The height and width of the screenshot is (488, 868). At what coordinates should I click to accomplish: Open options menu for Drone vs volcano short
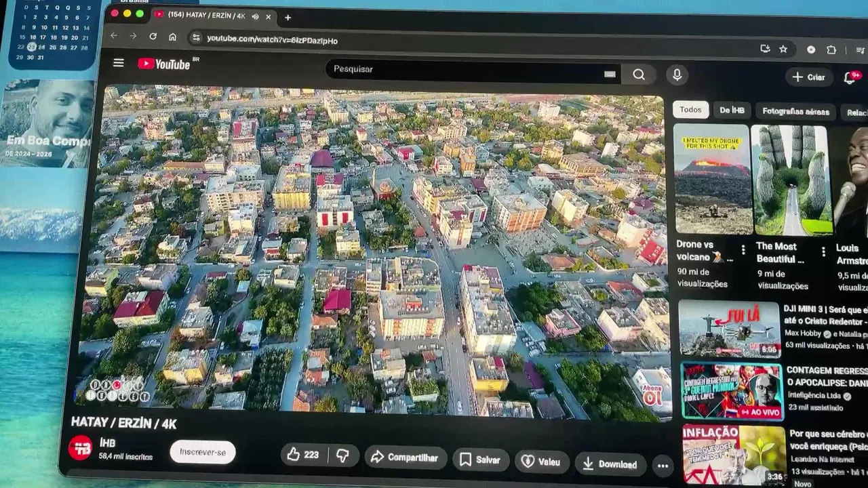743,250
